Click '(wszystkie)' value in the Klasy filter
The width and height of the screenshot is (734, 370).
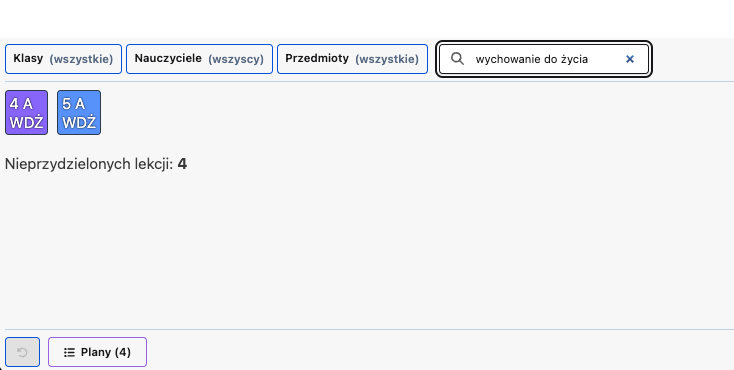pos(81,59)
